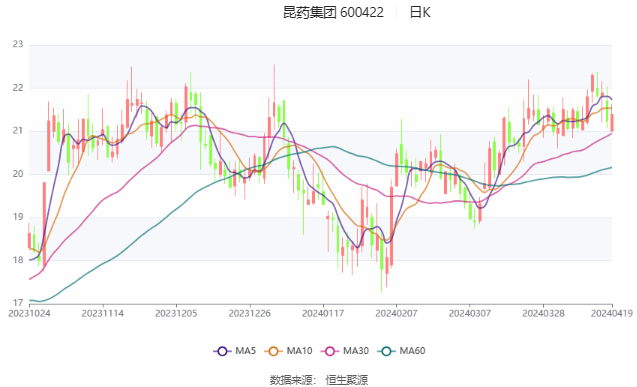The image size is (637, 387).
Task: Click the x-axis date 20240419
Action: click(x=612, y=314)
